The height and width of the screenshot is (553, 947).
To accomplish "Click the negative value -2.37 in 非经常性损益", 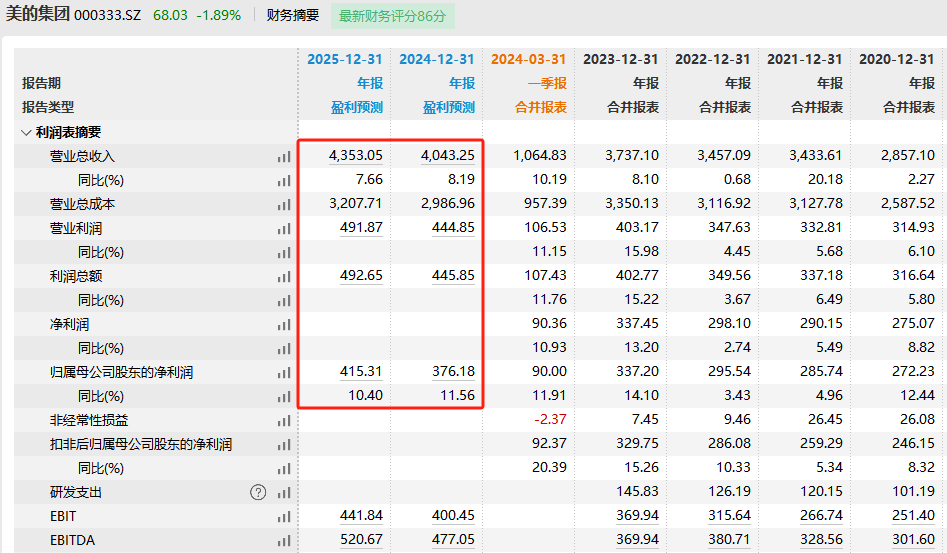I will pyautogui.click(x=550, y=419).
